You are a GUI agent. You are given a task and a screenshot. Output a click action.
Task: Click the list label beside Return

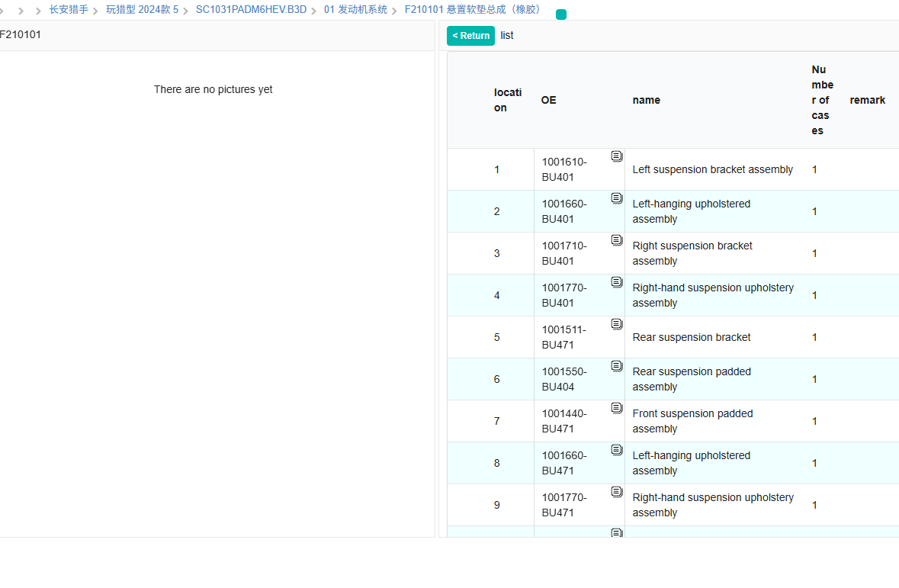coord(507,36)
